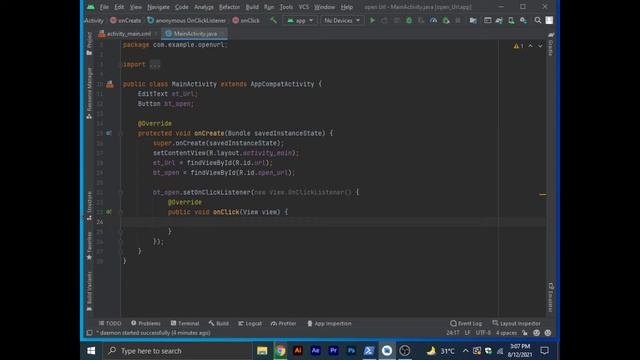
Task: Click the Search Everywhere magnifier icon
Action: click(x=538, y=20)
